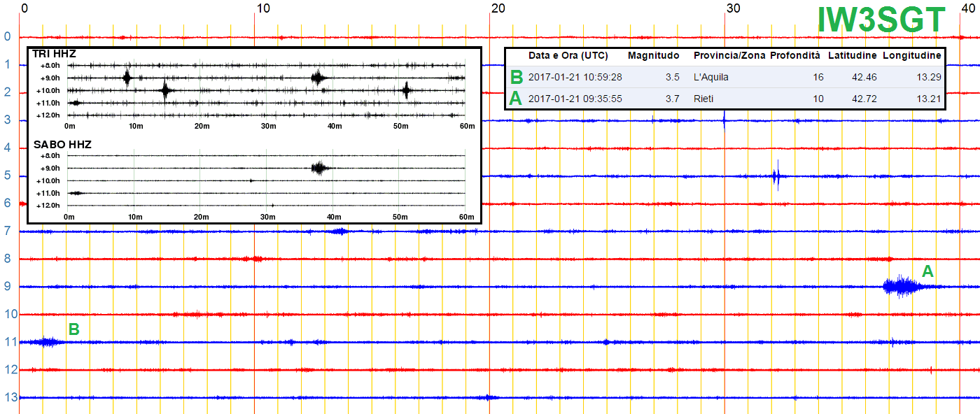Image resolution: width=980 pixels, height=414 pixels.
Task: Select the 'Latitudine' column header
Action: point(851,55)
